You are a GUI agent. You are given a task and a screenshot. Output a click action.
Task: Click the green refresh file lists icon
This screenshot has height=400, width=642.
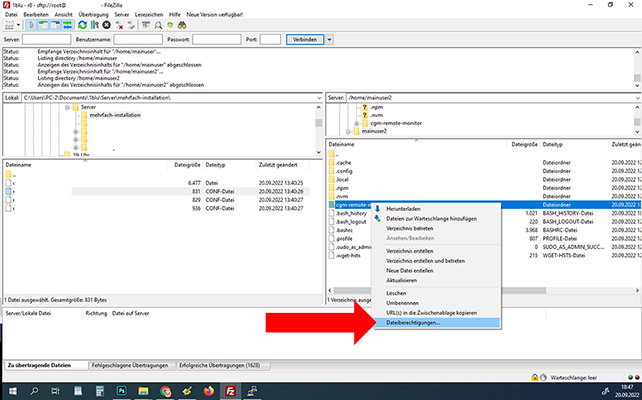(82, 25)
